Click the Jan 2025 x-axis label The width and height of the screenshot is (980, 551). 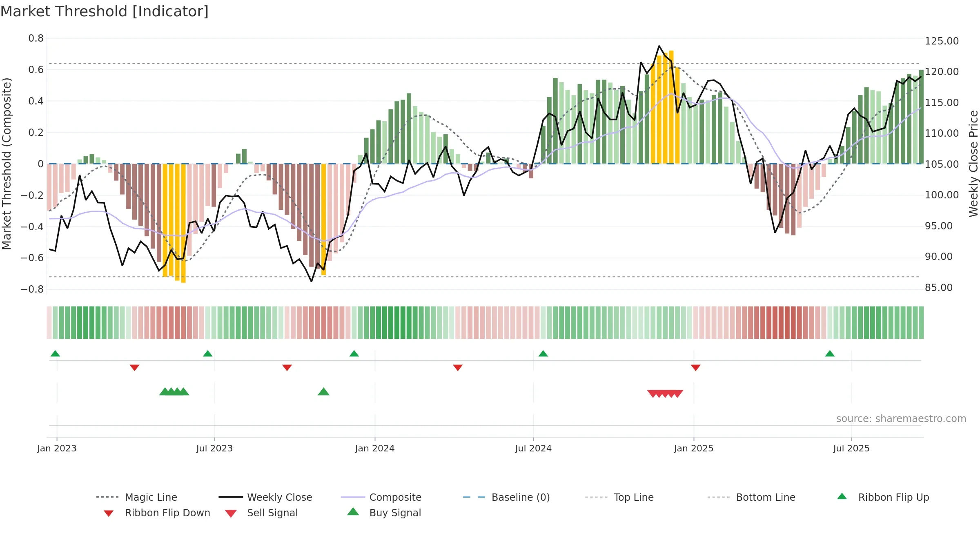[694, 449]
